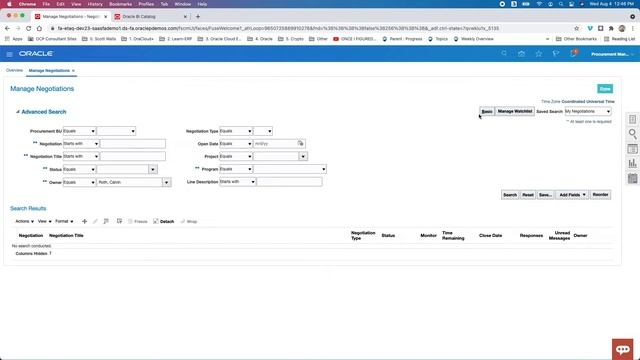Open Procurement BU operator dropdown
640x360 pixels.
click(79, 131)
